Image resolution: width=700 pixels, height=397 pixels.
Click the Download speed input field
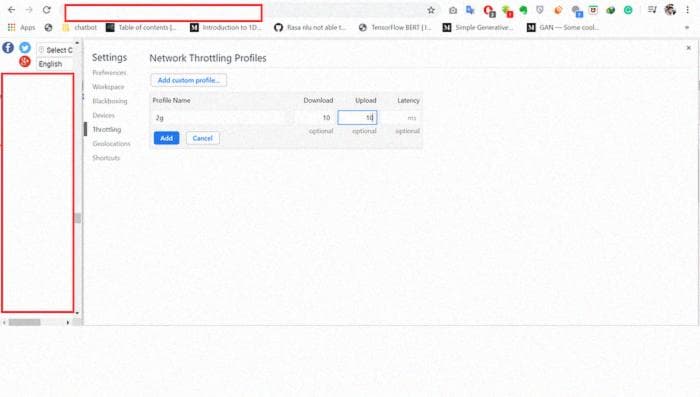315,118
